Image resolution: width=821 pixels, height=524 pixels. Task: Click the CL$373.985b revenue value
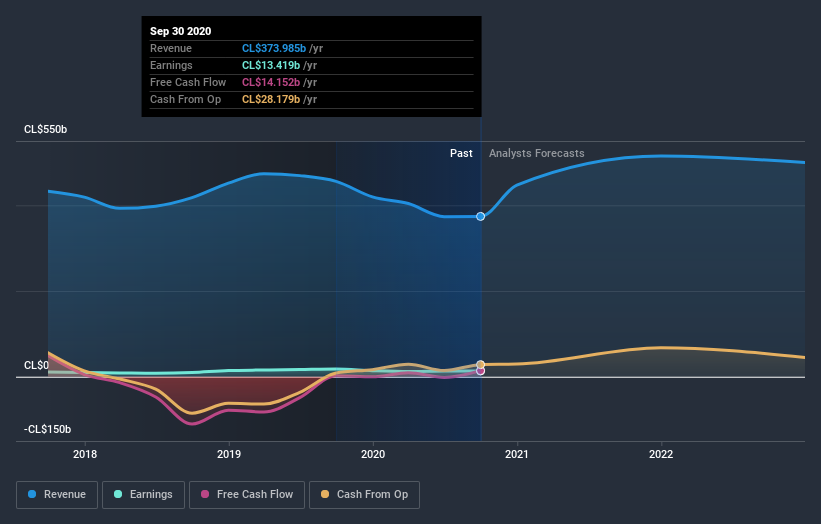click(x=274, y=48)
